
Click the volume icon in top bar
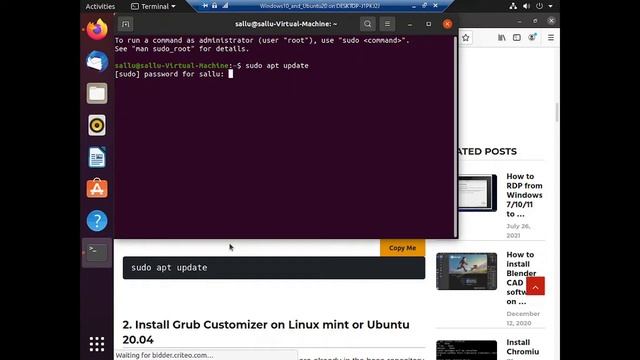coord(527,6)
